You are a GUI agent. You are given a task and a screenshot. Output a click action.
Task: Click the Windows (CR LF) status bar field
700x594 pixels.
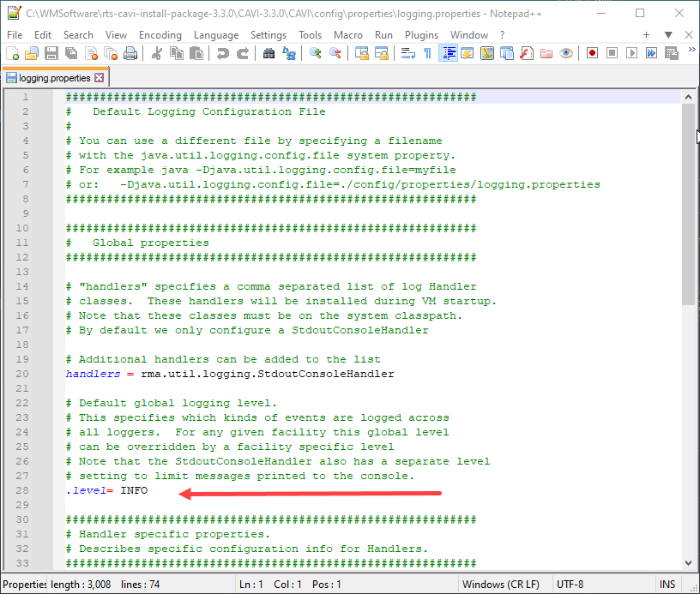500,585
